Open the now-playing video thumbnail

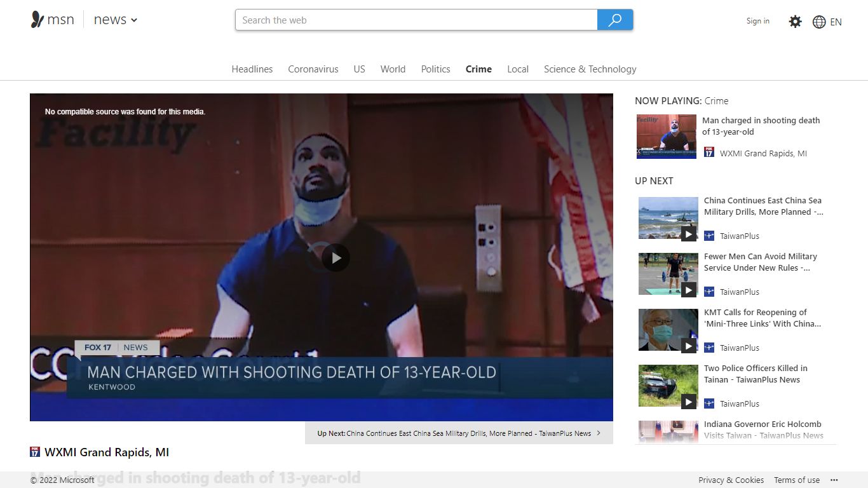[667, 137]
